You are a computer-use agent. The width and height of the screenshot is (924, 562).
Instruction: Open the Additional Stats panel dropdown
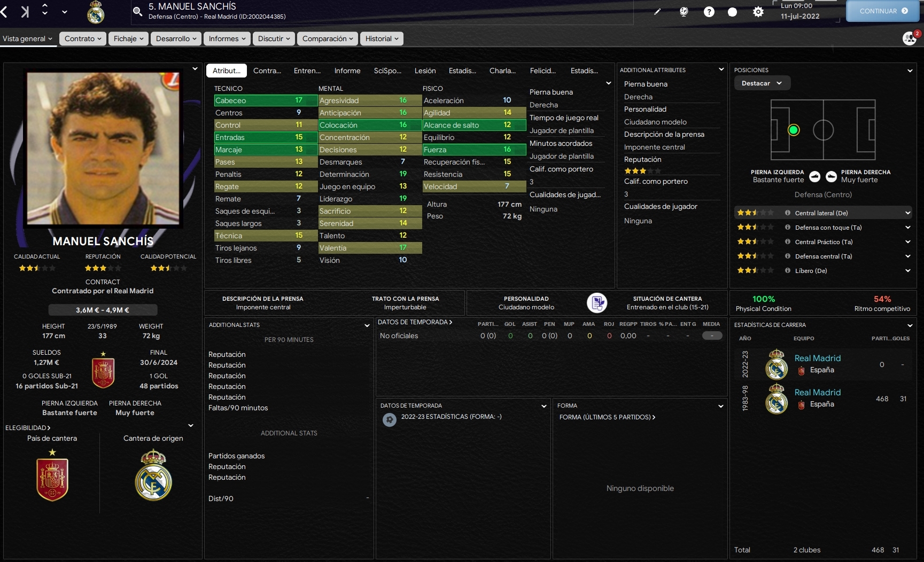click(367, 325)
